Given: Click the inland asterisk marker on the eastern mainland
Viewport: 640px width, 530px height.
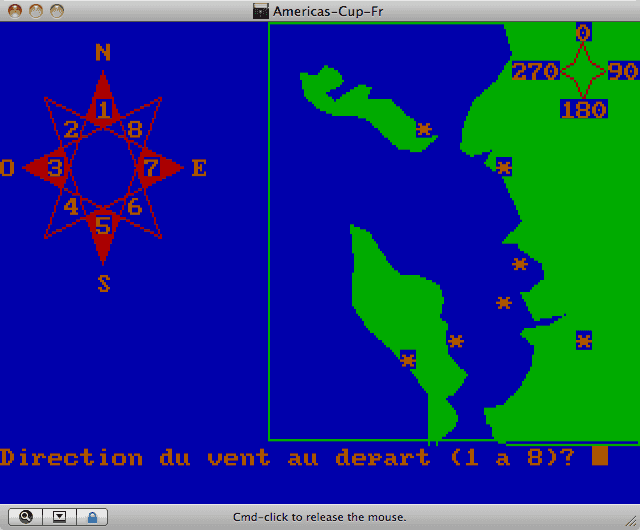Looking at the screenshot, I should pos(584,340).
